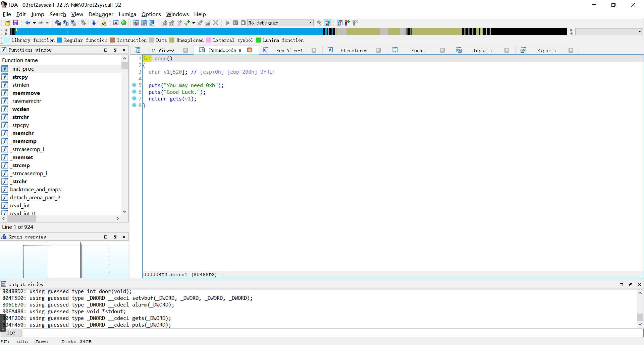Screen dimensions: 644x345
Task: Close the Pseudocode-A tab
Action: [x=250, y=50]
